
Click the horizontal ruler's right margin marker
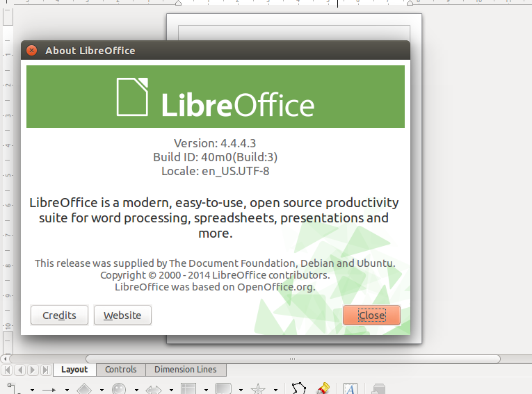coord(410,3)
